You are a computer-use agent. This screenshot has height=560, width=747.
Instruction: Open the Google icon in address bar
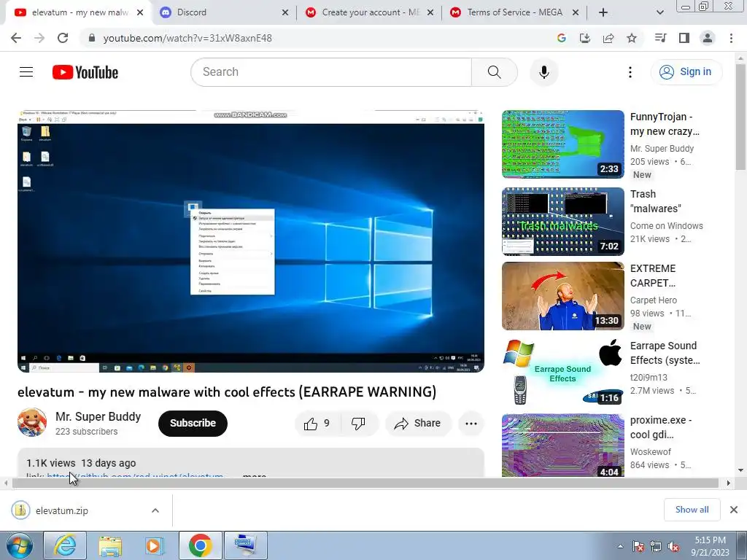[x=562, y=38]
